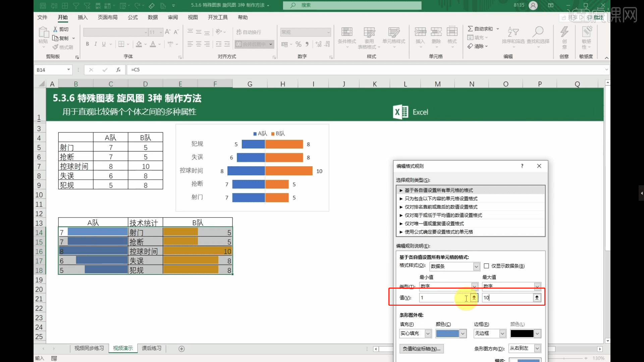Click the minimum value input field

click(445, 297)
